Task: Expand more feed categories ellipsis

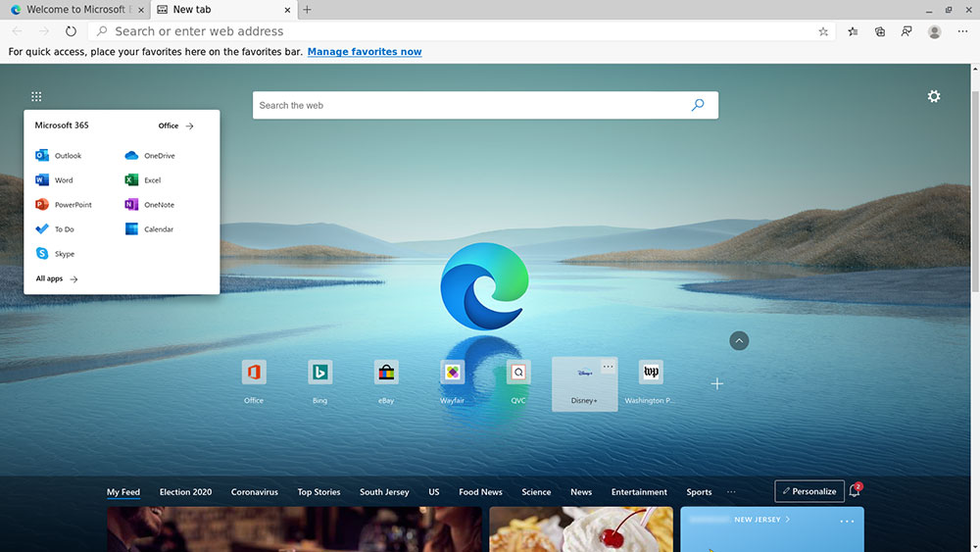Action: point(731,492)
